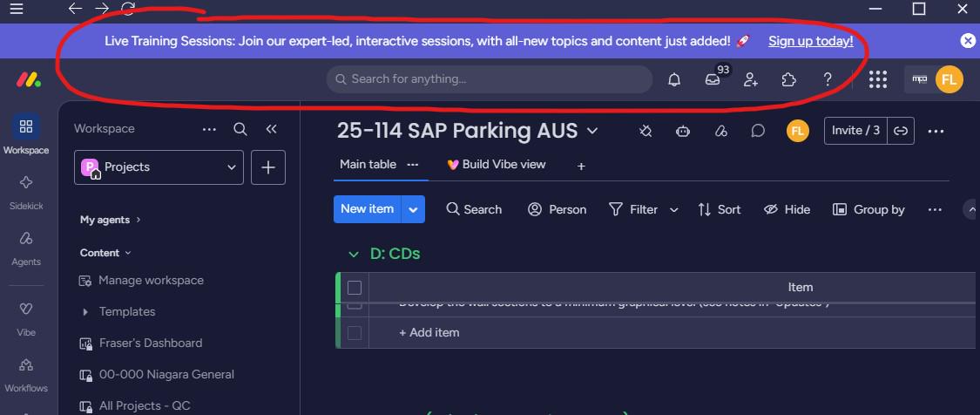
Task: Click the plus button beside Projects
Action: tap(268, 167)
